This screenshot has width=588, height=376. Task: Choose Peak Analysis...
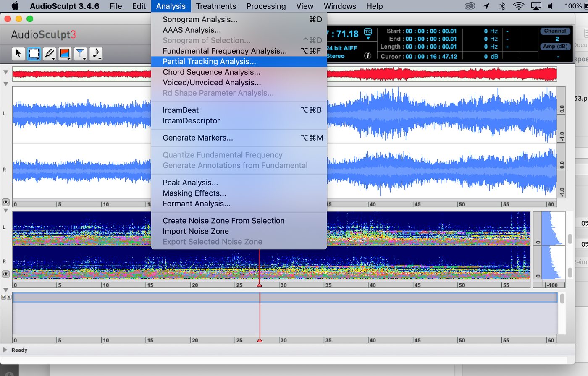(x=239, y=183)
